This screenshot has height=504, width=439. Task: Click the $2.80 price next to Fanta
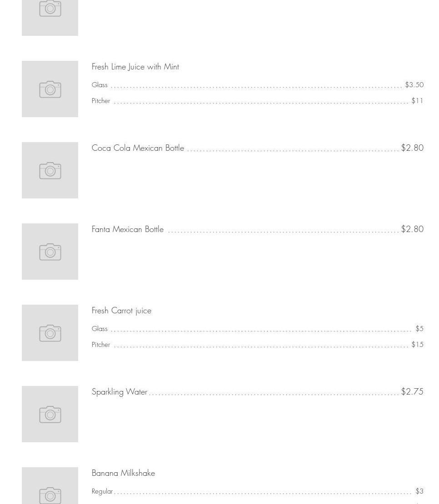pyautogui.click(x=412, y=229)
